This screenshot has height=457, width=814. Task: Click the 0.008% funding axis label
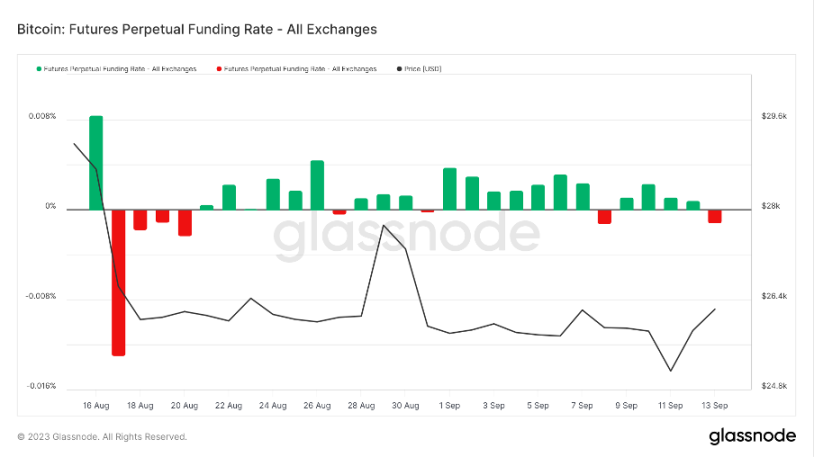(x=42, y=116)
